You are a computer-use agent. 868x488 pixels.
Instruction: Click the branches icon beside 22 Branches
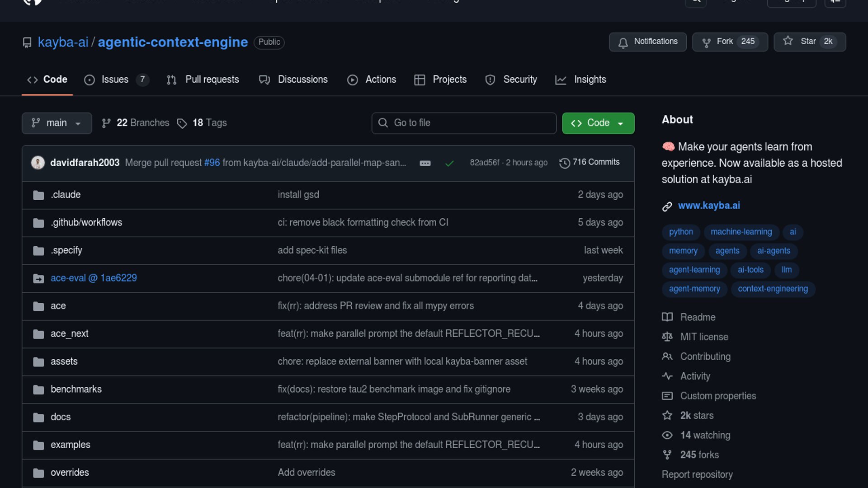point(106,123)
